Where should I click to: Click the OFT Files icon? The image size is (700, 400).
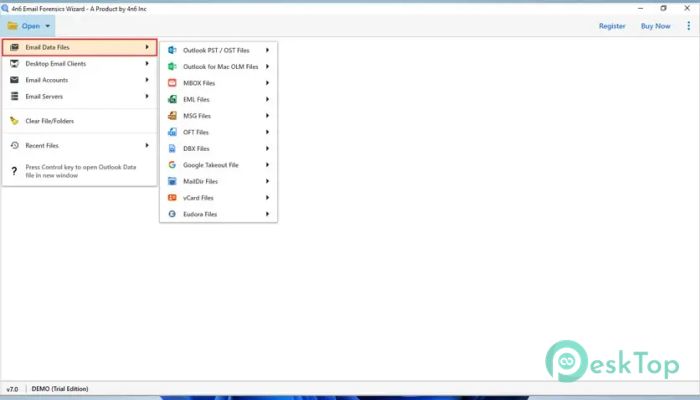click(172, 132)
